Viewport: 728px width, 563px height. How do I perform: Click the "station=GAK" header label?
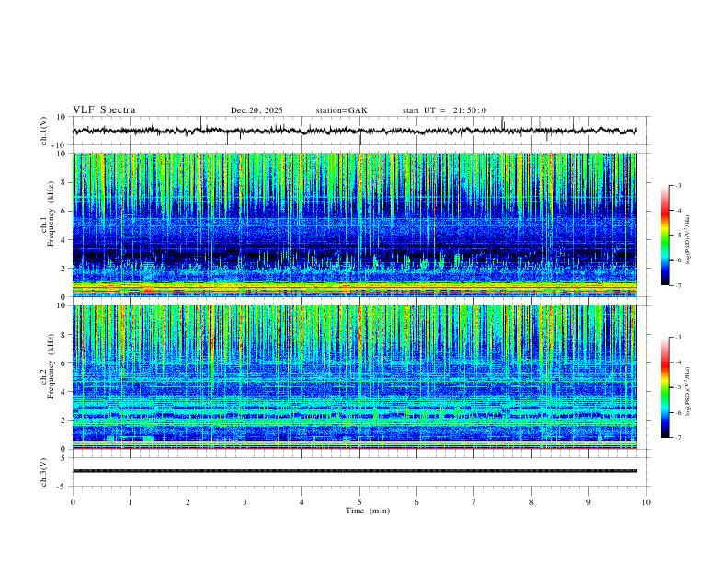341,110
